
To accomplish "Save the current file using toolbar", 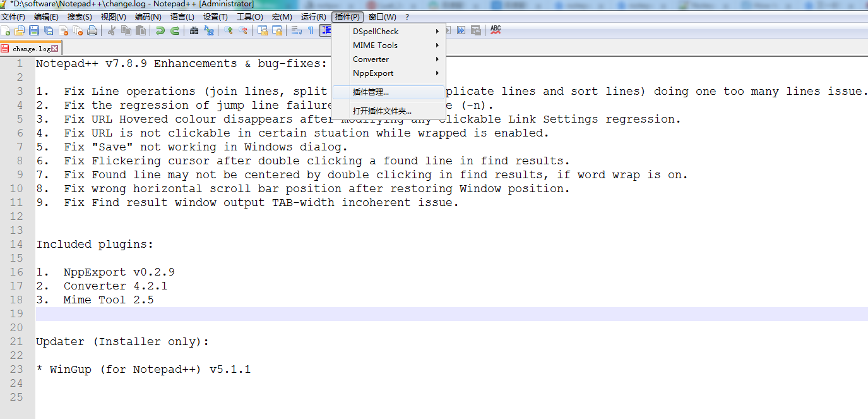I will click(x=34, y=30).
